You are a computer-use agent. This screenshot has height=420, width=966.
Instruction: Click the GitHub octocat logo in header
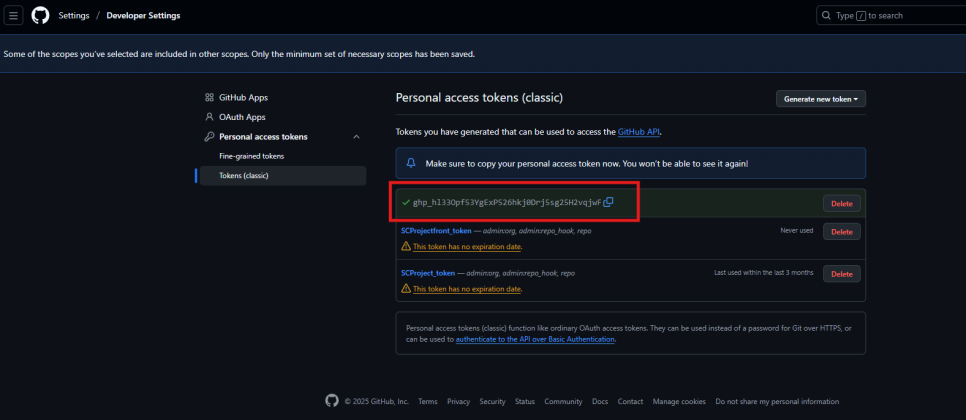pos(40,15)
